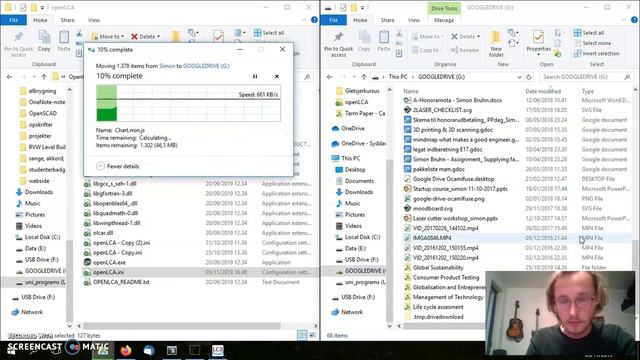This screenshot has width=640, height=360.
Task: Cancel the move with the X beside 10% complete
Action: tap(277, 76)
